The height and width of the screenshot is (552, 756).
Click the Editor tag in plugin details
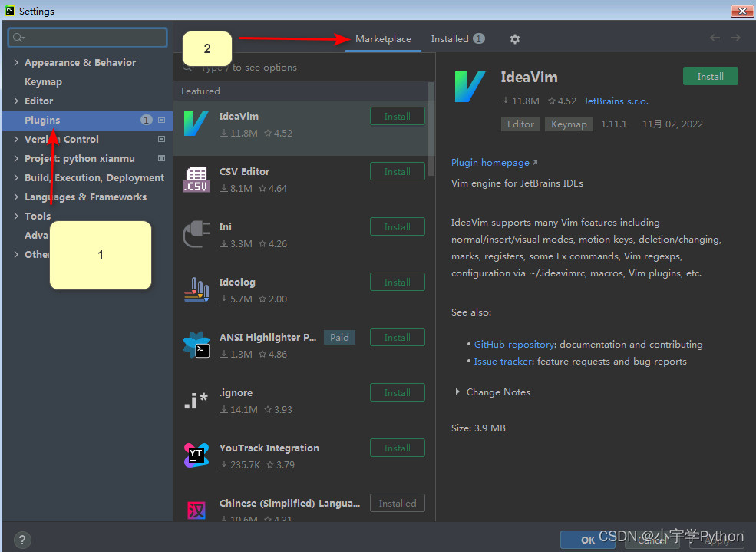pos(520,124)
